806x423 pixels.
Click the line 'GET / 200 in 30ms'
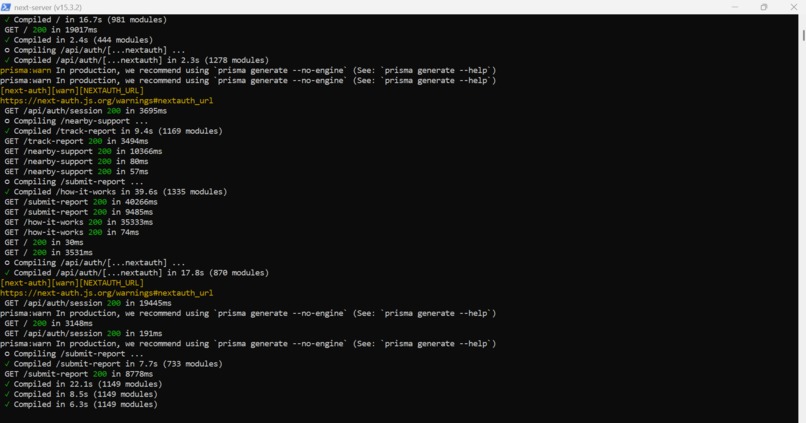(x=44, y=242)
